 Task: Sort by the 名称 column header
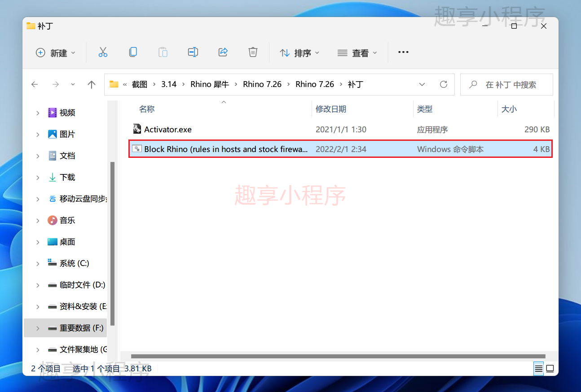[x=147, y=109]
